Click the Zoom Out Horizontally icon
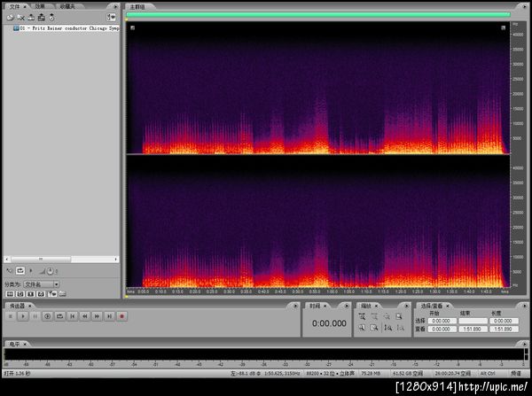532x396 pixels. [x=374, y=316]
